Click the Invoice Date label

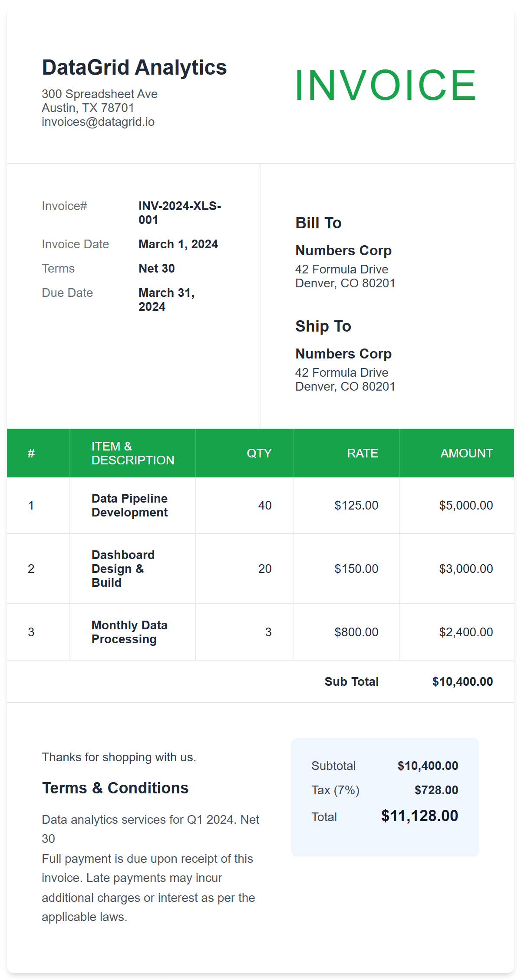click(x=75, y=244)
